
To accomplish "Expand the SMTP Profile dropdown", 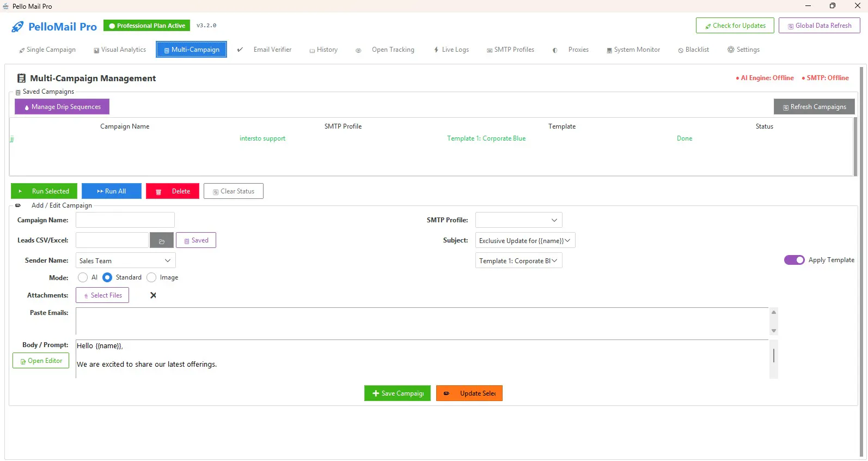I will click(554, 220).
